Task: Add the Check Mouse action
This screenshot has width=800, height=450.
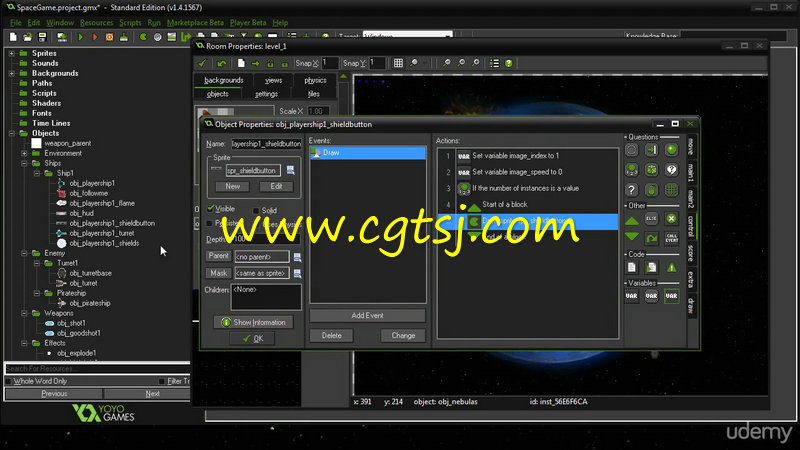Action: (x=652, y=190)
